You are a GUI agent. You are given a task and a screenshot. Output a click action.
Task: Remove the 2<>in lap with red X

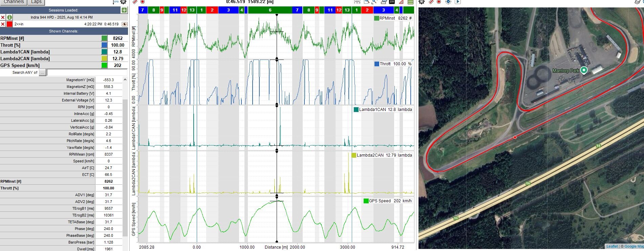coord(3,24)
